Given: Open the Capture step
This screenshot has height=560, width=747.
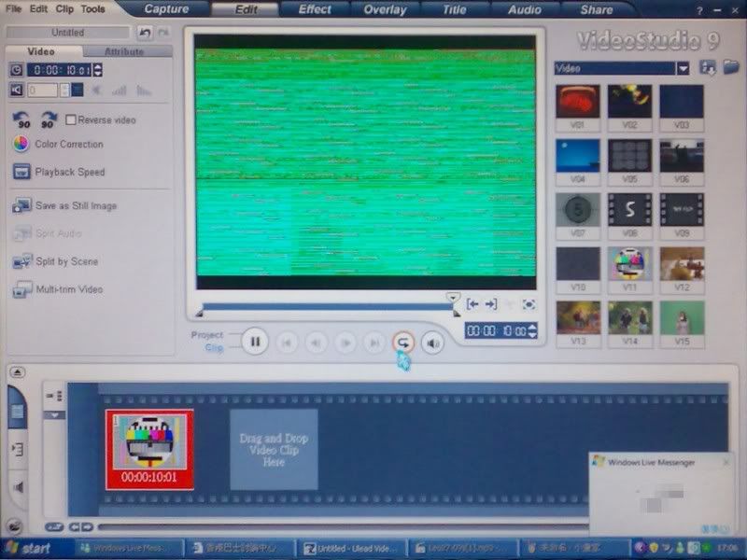Looking at the screenshot, I should coord(166,9).
